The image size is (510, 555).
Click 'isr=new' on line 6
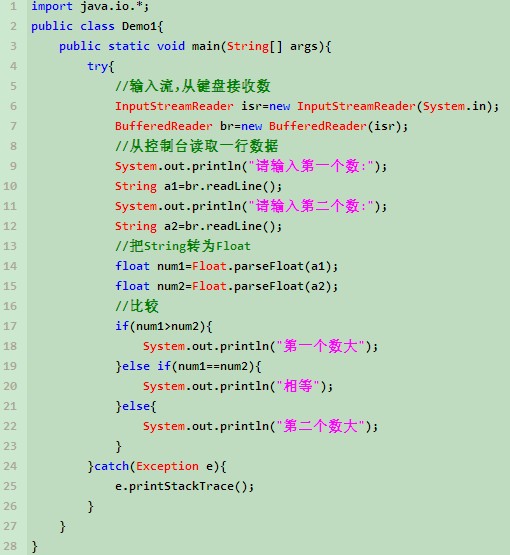(x=265, y=106)
